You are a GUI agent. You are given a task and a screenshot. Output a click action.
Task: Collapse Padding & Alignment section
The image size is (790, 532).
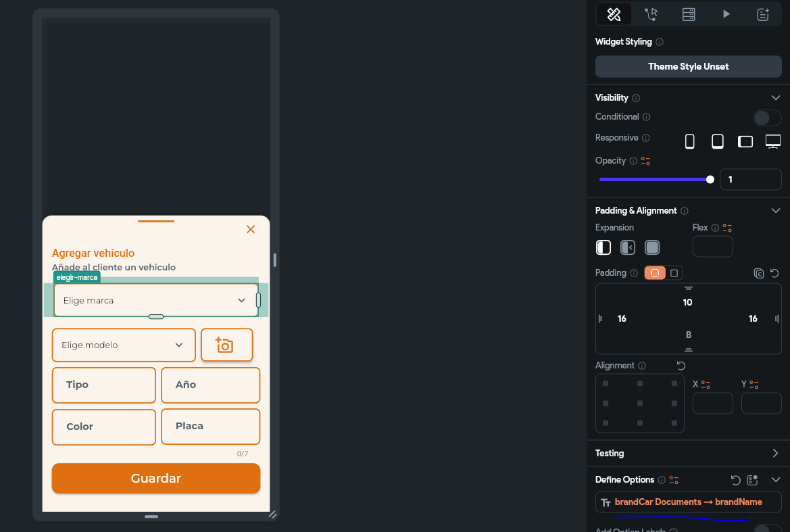click(x=775, y=211)
